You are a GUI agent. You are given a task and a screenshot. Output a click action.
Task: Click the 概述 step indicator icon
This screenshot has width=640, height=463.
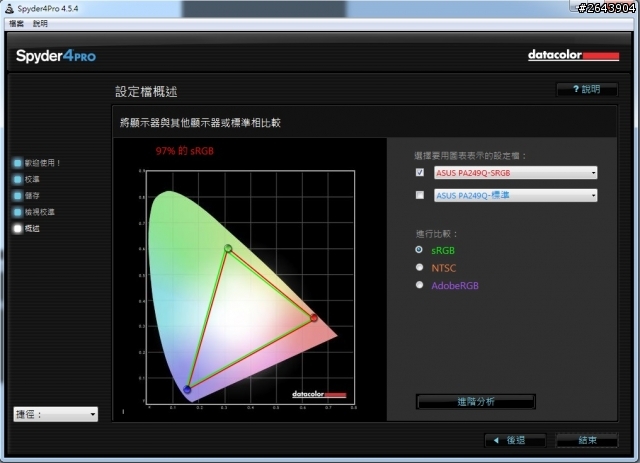pyautogui.click(x=18, y=228)
